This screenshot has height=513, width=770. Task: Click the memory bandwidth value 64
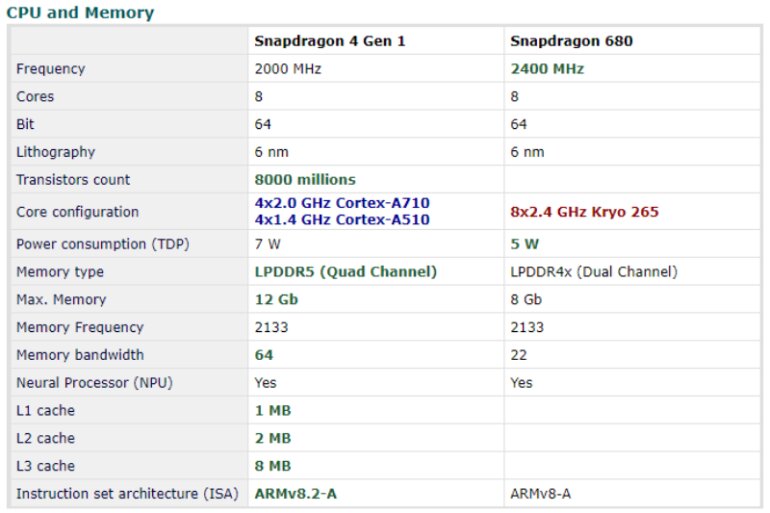[x=264, y=355]
